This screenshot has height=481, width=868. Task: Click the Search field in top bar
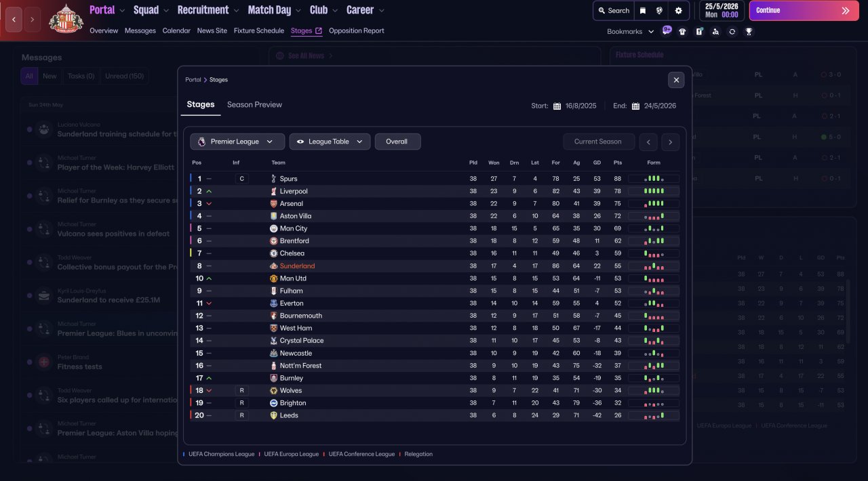[613, 11]
